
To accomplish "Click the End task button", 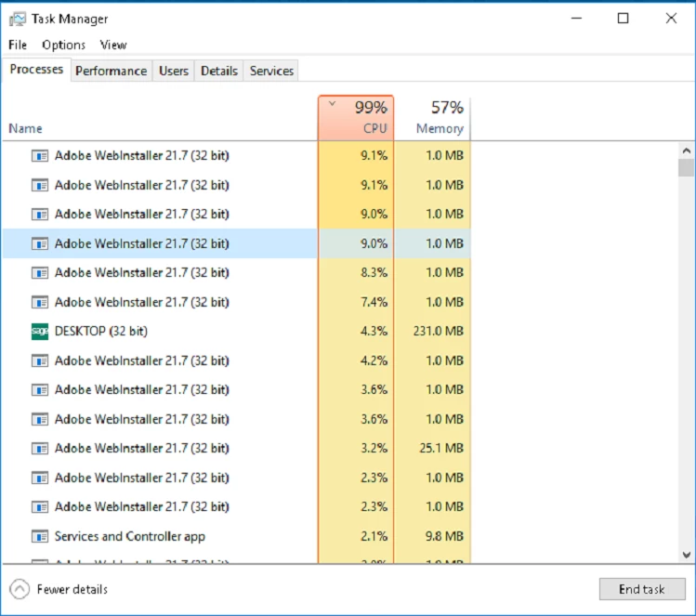I will tap(642, 589).
